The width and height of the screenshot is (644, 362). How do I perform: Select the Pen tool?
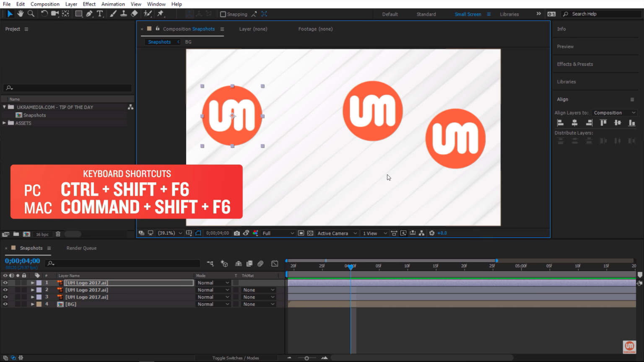[89, 14]
